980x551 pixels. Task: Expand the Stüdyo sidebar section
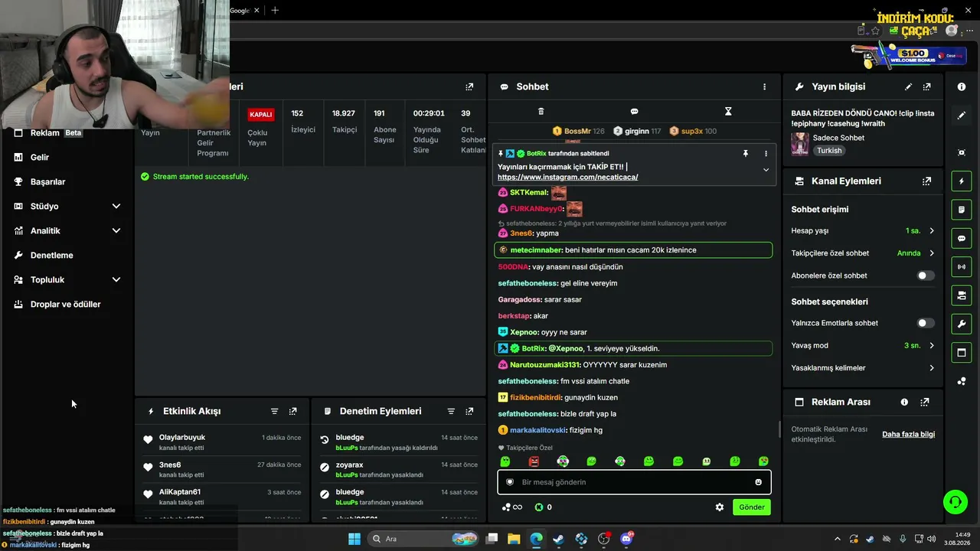point(67,206)
